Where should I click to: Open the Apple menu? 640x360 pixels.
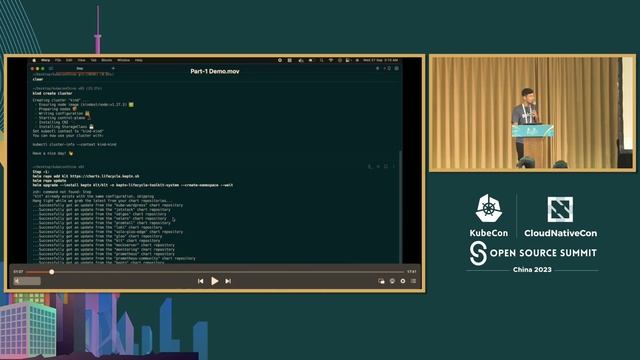[x=34, y=60]
